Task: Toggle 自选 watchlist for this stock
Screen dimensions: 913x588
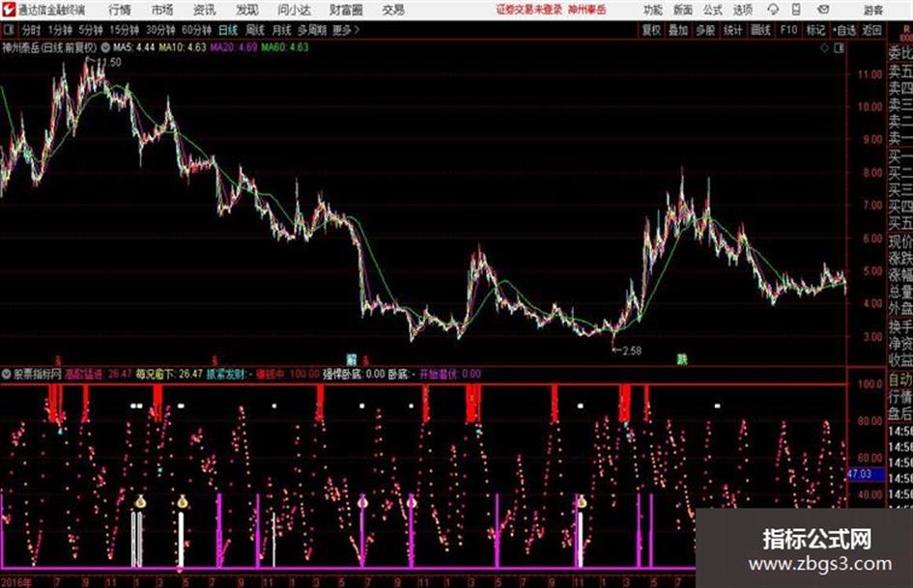Action: 844,30
